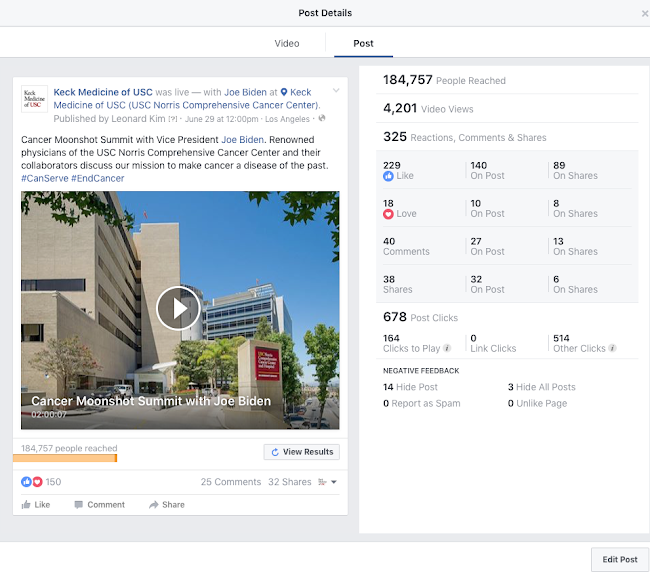Viewport: 650px width, 574px height.
Task: Click the 184,757 People Reached stat
Action: pyautogui.click(x=444, y=80)
